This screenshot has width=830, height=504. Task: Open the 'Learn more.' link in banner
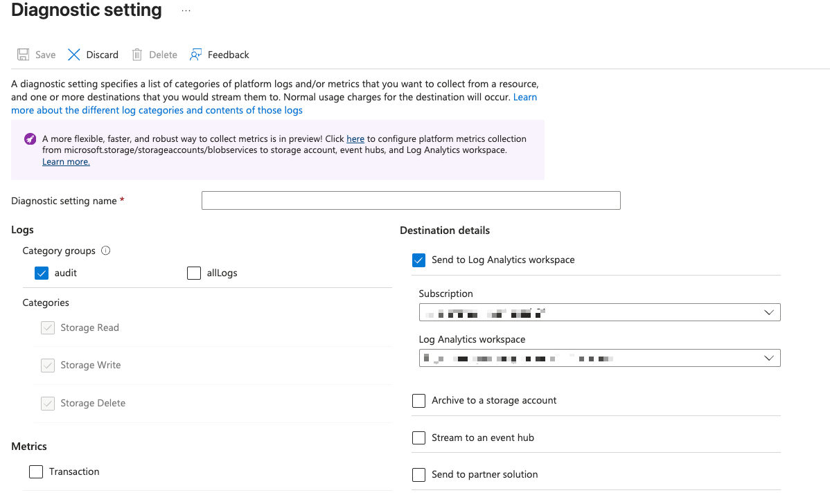(x=67, y=162)
